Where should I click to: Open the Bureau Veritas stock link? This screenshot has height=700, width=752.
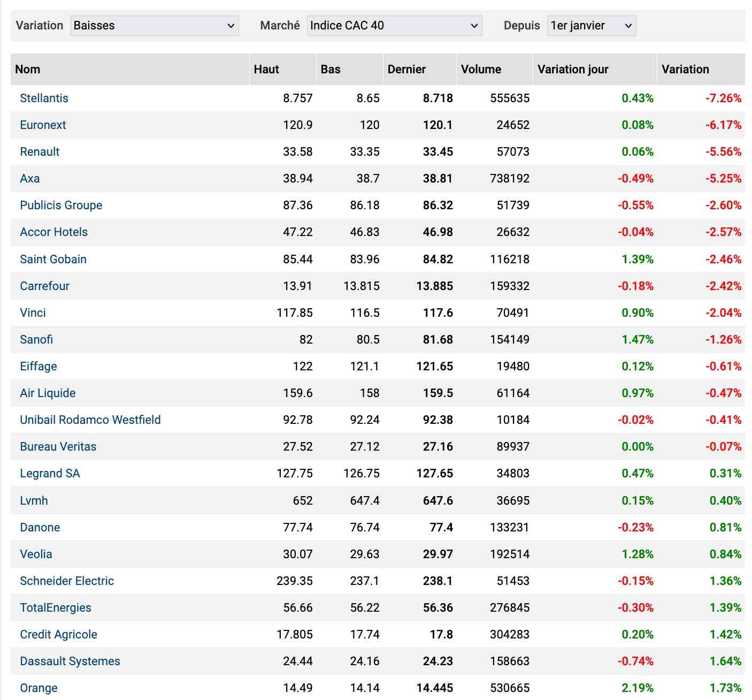[58, 447]
